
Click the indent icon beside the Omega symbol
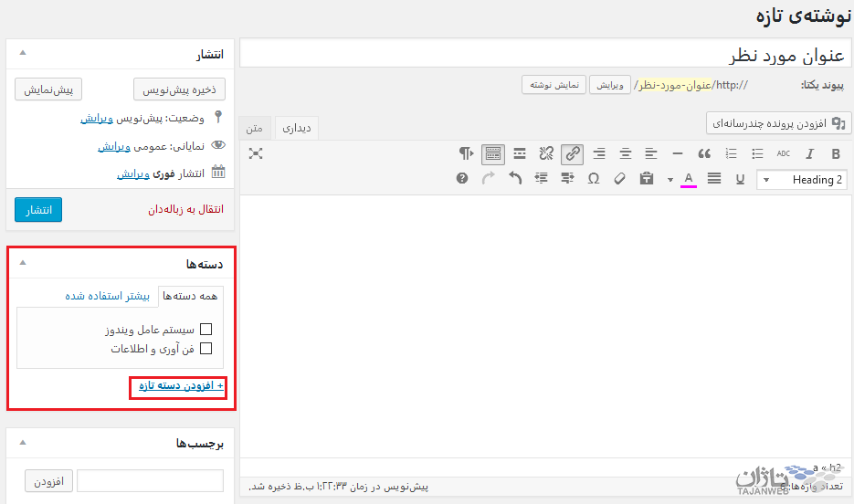567,179
